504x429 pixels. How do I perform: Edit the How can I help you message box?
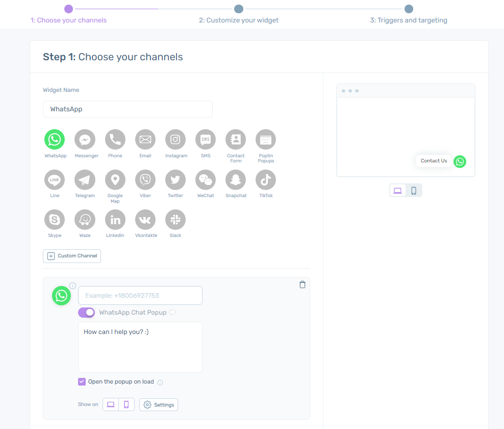click(x=140, y=347)
